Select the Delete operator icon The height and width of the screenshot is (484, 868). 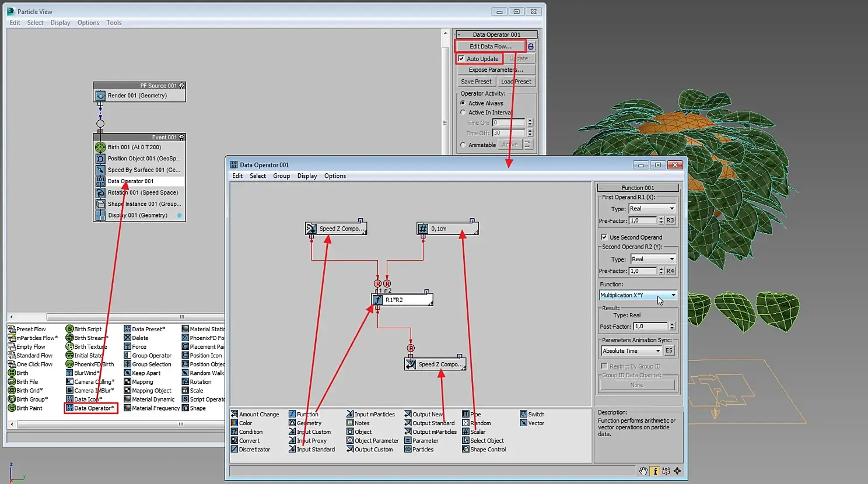[x=127, y=338]
